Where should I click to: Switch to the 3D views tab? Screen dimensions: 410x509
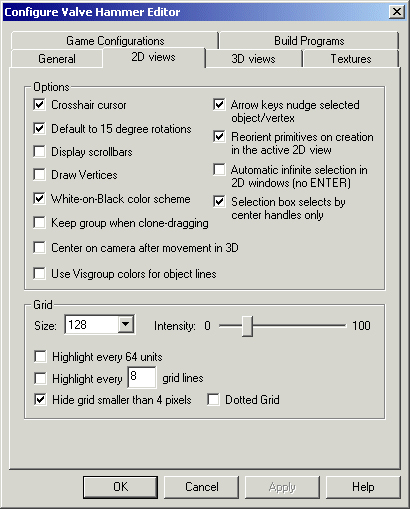tap(253, 59)
